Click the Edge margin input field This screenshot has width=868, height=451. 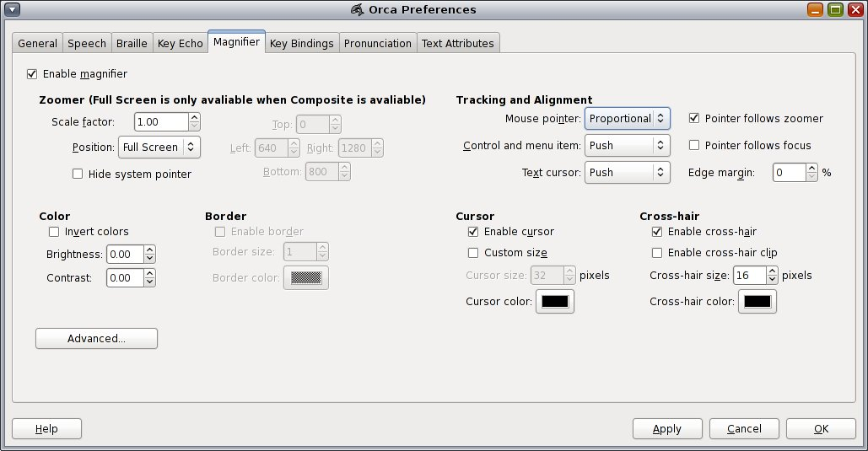790,172
